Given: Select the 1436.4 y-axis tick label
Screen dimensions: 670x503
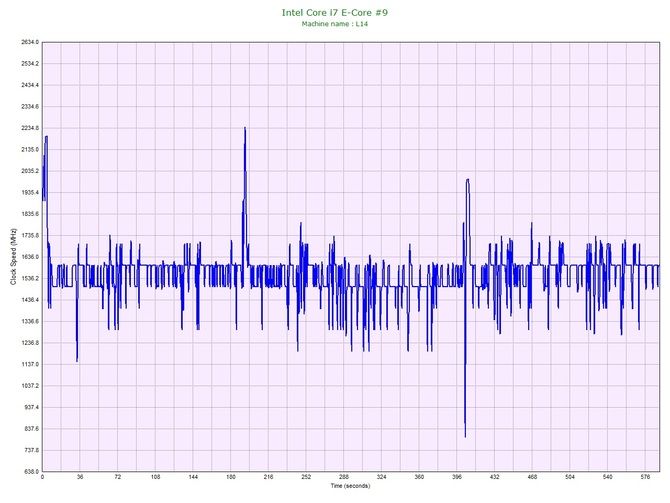Looking at the screenshot, I should point(30,300).
